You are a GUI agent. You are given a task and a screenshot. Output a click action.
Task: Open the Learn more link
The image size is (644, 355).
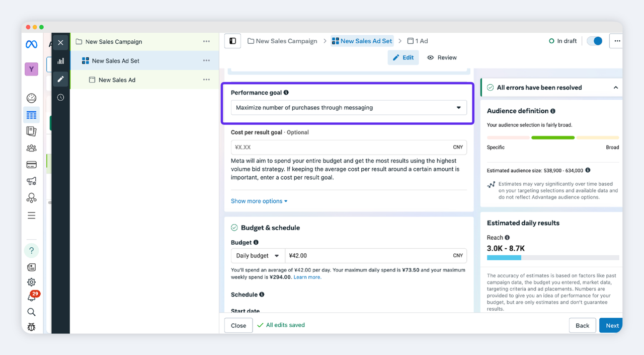point(307,277)
